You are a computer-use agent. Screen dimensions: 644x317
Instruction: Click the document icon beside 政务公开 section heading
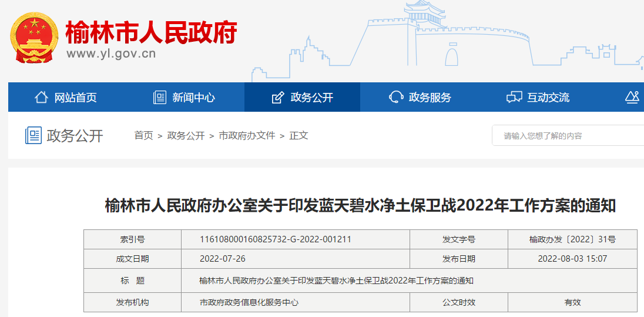(x=33, y=135)
